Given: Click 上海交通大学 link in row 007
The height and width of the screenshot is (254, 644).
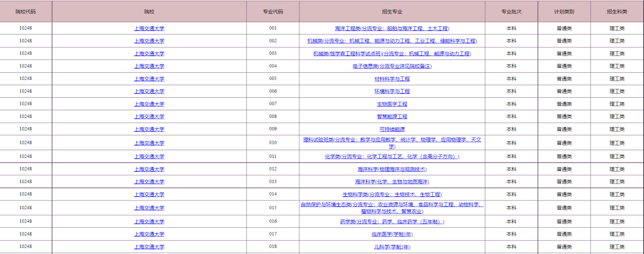Looking at the screenshot, I should pos(149,104).
